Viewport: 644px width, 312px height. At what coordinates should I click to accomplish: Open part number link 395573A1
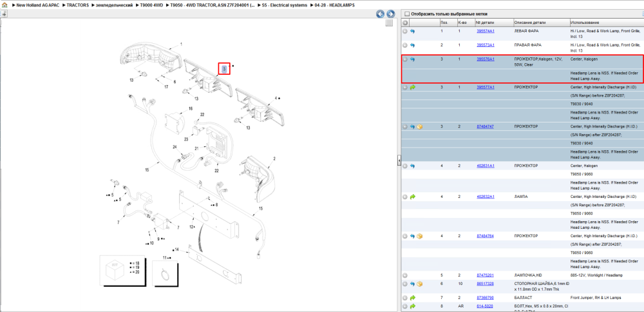(x=486, y=45)
